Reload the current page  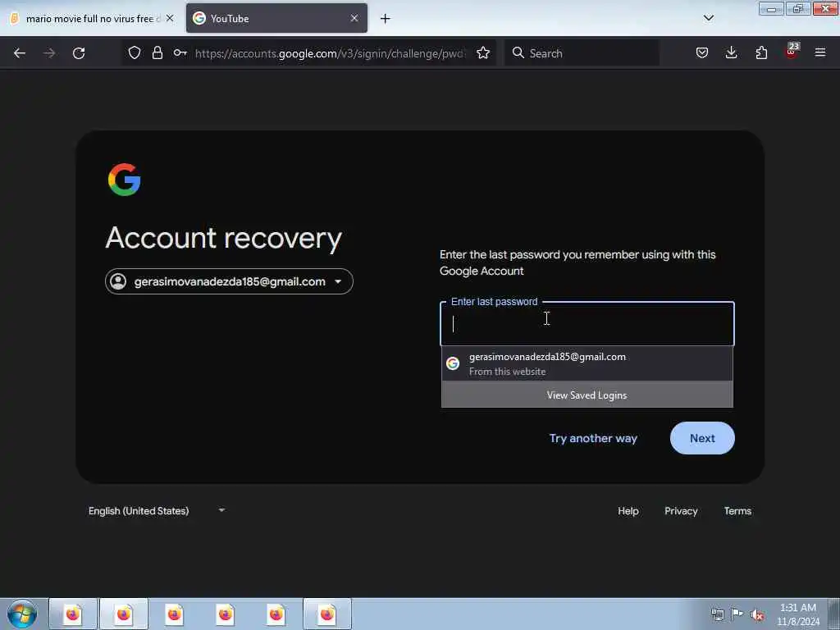tap(79, 53)
